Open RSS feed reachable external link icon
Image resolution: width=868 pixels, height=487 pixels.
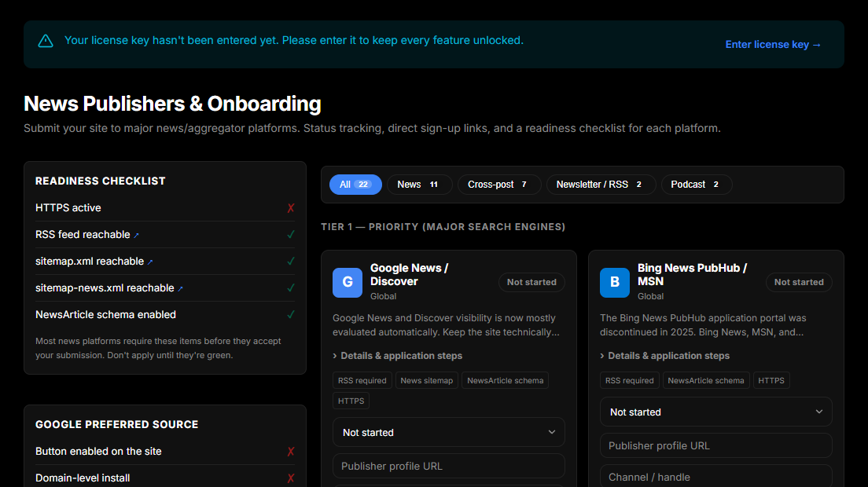[x=136, y=236]
